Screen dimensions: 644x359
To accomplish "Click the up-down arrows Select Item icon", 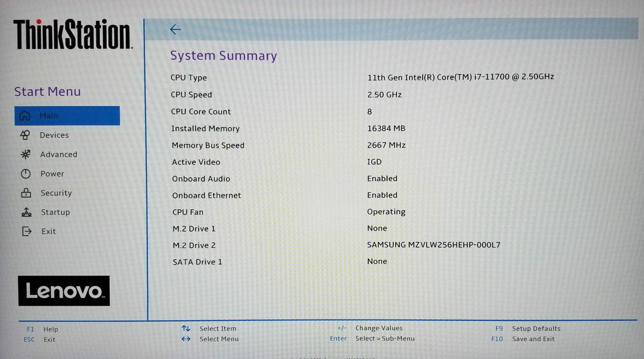I will 186,328.
